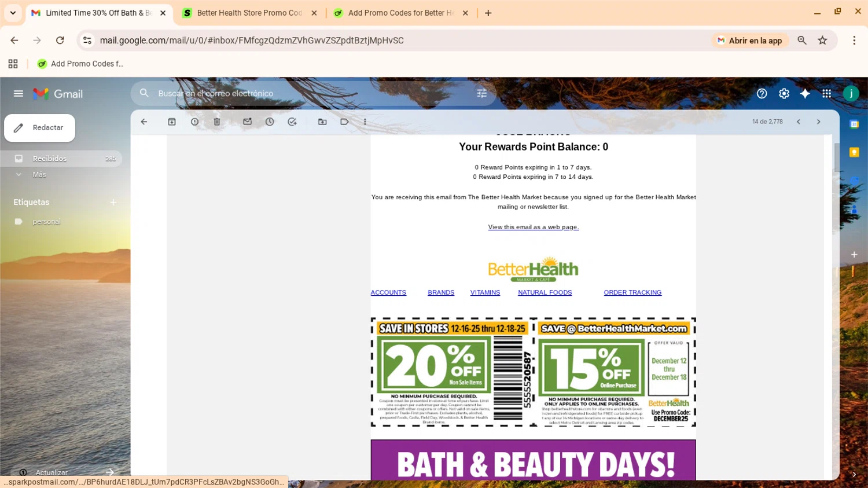Screen dimensions: 868x488
Task: Expand the hidden side panel arrow
Action: coord(854,474)
